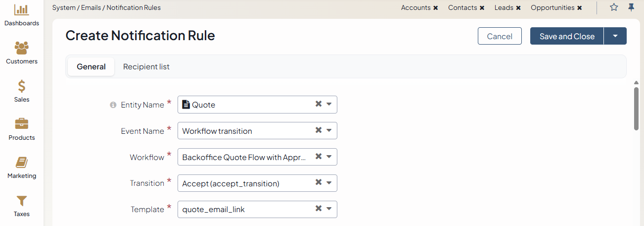Screen dimensions: 644x226
Task: Open the Customers menu icon
Action: pos(21,48)
